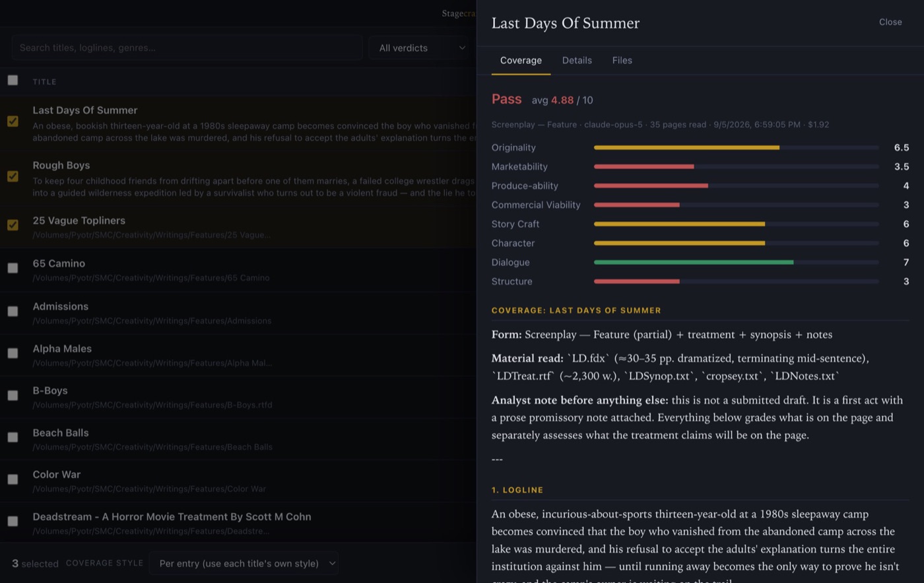
Task: Uncheck the Last Days Of Summer checkbox
Action: point(13,121)
